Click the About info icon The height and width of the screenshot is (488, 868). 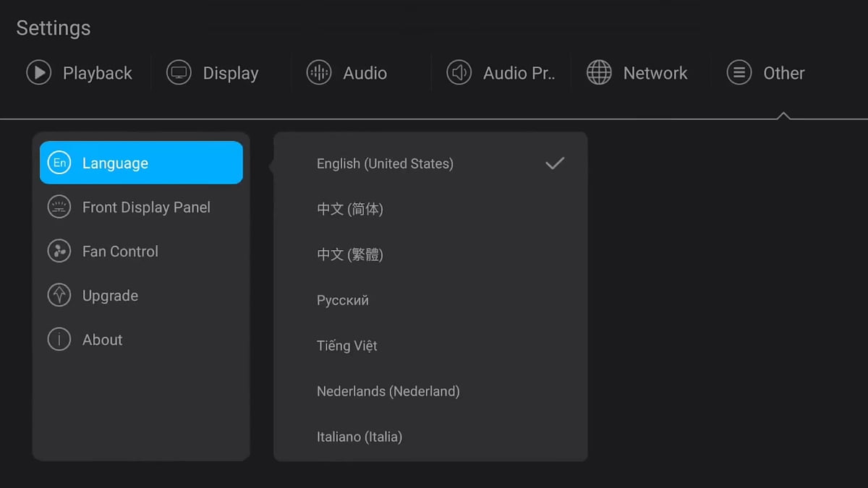point(59,339)
